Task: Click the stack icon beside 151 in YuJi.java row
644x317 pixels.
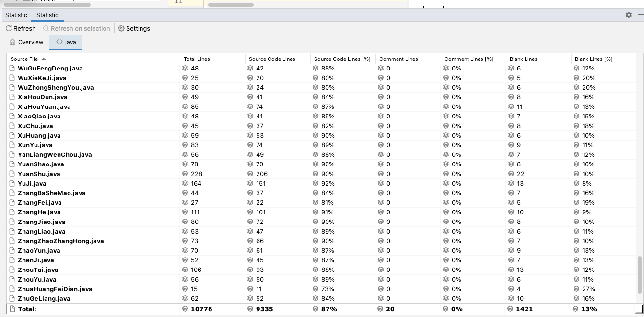Action: [x=250, y=183]
